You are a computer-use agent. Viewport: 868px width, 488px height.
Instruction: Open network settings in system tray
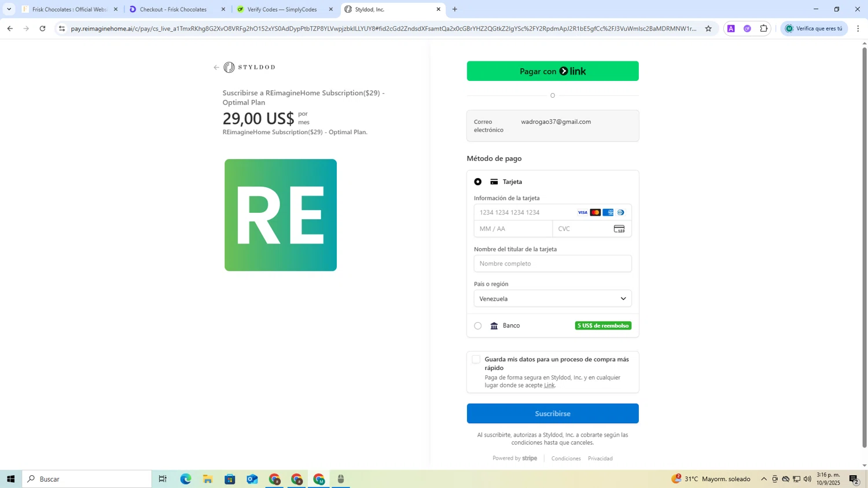pos(796,479)
